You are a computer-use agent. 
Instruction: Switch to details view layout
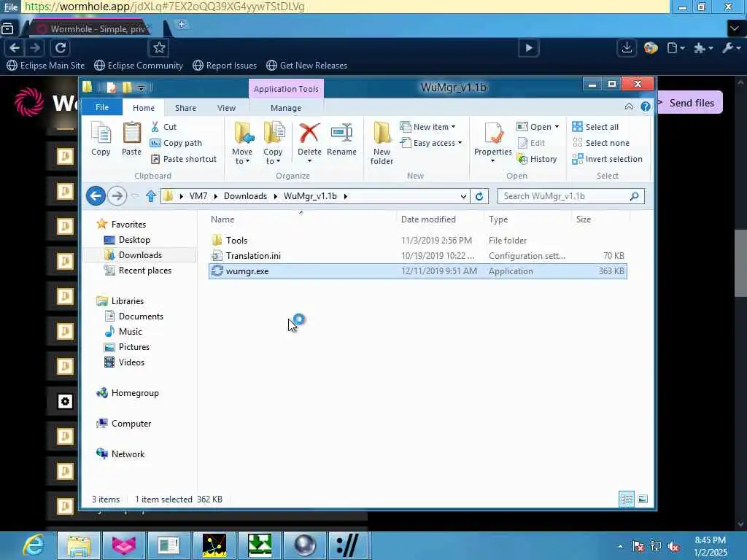(x=627, y=499)
